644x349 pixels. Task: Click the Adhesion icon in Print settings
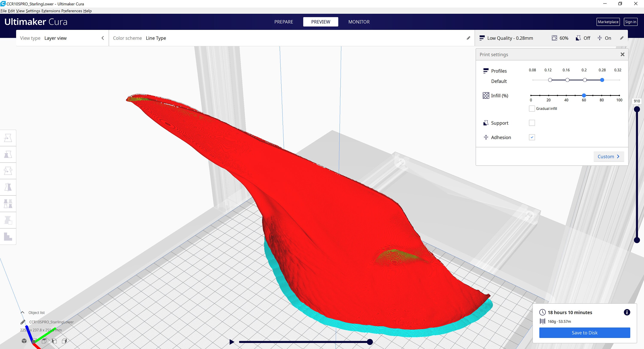pyautogui.click(x=486, y=137)
